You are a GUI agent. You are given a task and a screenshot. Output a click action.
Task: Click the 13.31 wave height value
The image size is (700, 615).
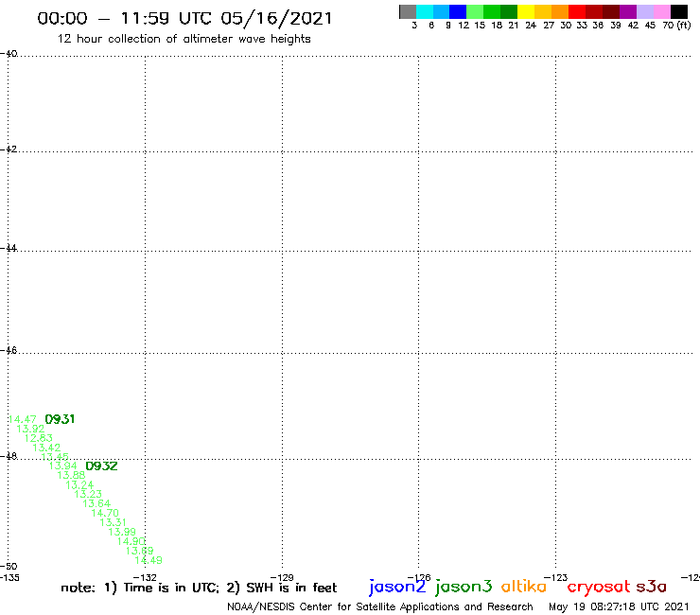pos(114,522)
